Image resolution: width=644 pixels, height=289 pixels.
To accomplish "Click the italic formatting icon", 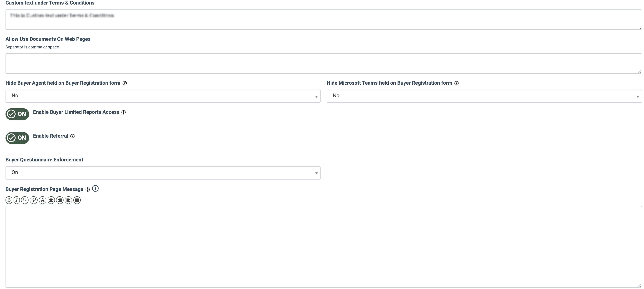I will pyautogui.click(x=17, y=200).
